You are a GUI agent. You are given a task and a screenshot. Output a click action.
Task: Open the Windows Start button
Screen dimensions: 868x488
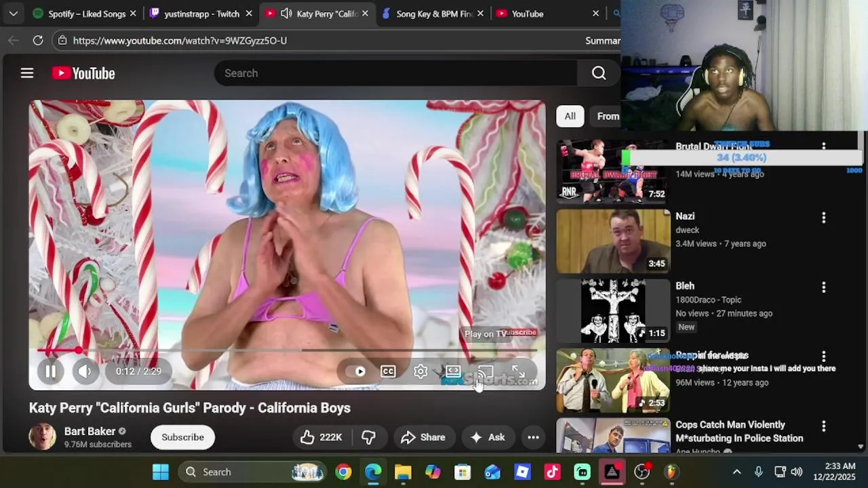[161, 472]
